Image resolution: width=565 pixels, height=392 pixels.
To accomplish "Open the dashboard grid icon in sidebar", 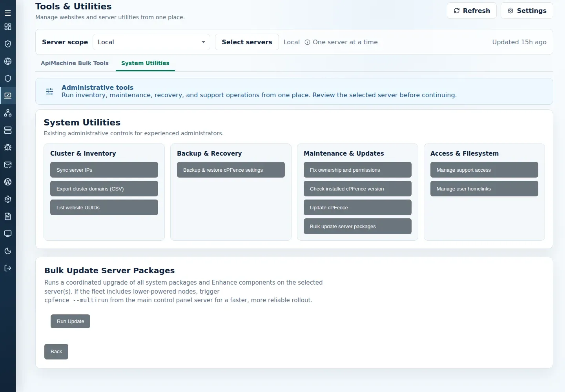I will tap(8, 27).
